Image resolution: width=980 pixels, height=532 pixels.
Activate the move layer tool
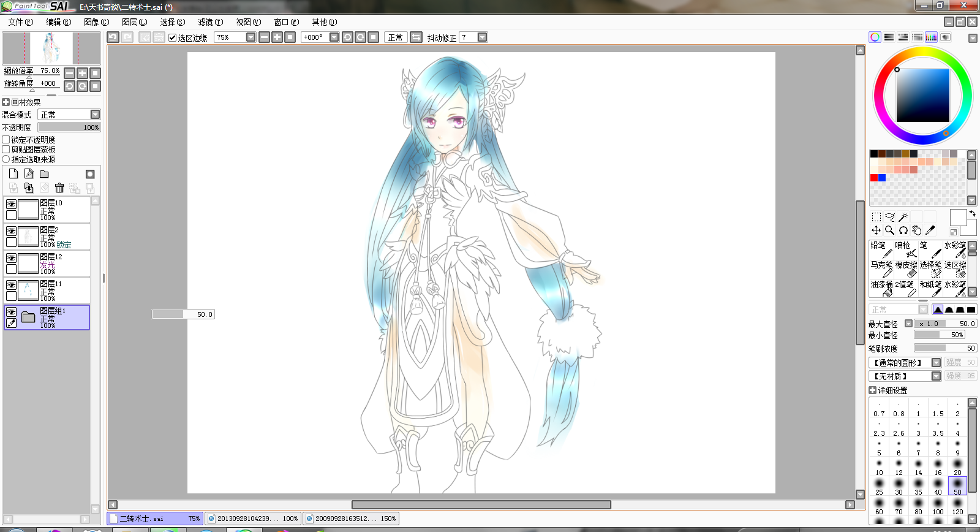tap(876, 230)
